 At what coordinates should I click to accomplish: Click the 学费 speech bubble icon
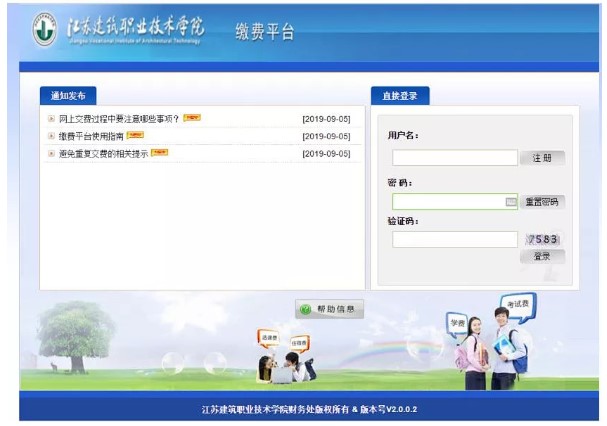(457, 322)
